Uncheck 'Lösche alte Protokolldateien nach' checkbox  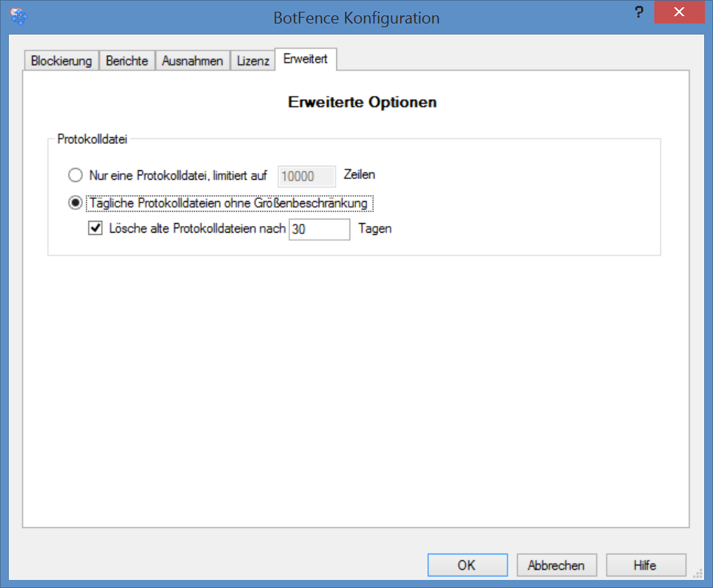pyautogui.click(x=95, y=228)
